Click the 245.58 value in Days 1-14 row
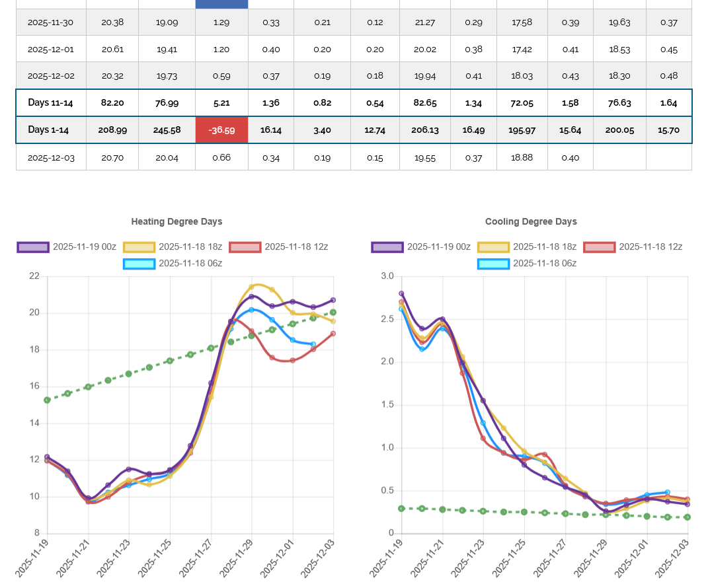This screenshot has width=708, height=588. [167, 130]
